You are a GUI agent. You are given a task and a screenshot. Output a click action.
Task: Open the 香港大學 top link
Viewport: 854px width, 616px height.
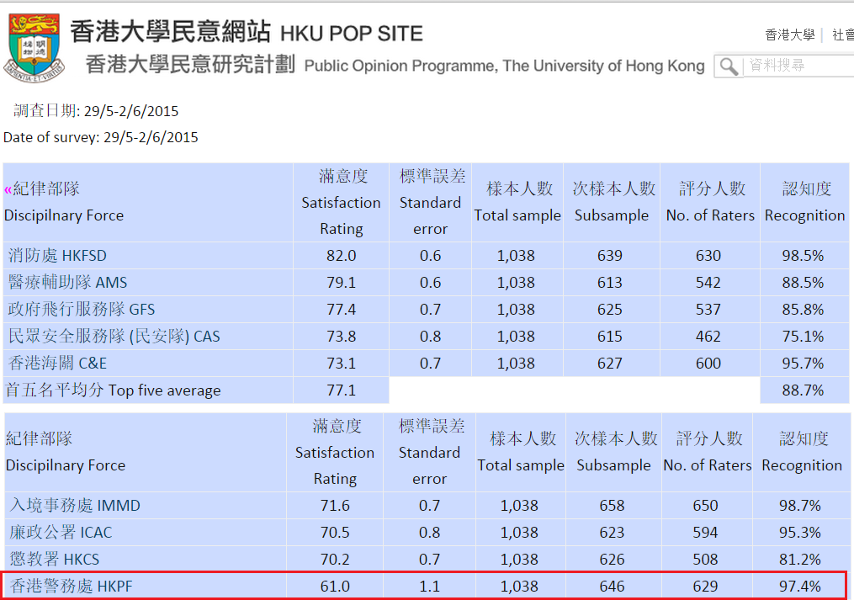789,35
